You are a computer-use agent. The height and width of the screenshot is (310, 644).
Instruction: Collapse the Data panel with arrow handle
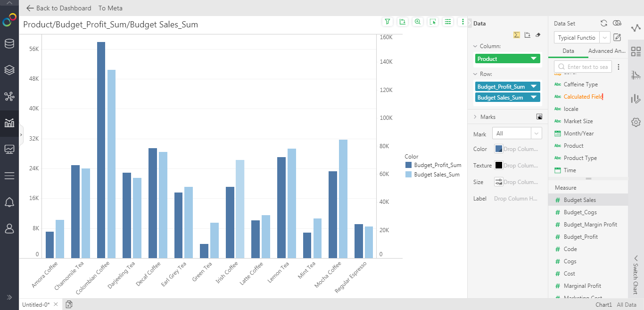click(x=470, y=23)
